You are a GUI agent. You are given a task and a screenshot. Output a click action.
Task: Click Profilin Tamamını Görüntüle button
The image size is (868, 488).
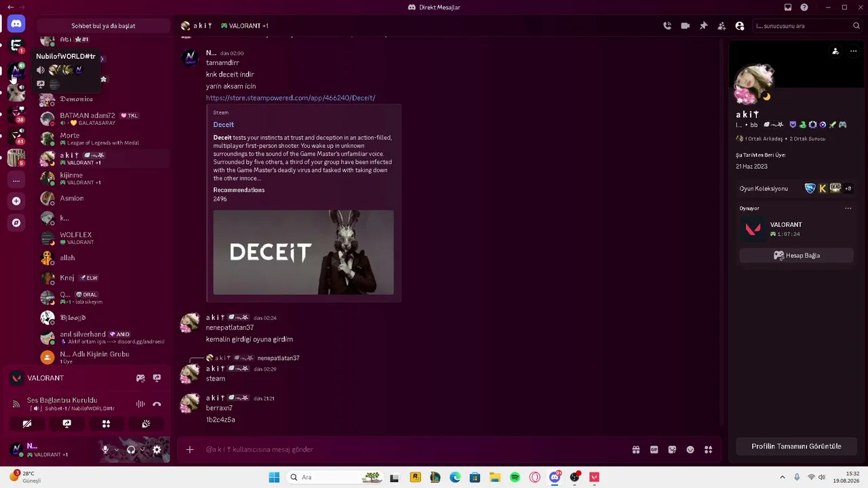[796, 447]
